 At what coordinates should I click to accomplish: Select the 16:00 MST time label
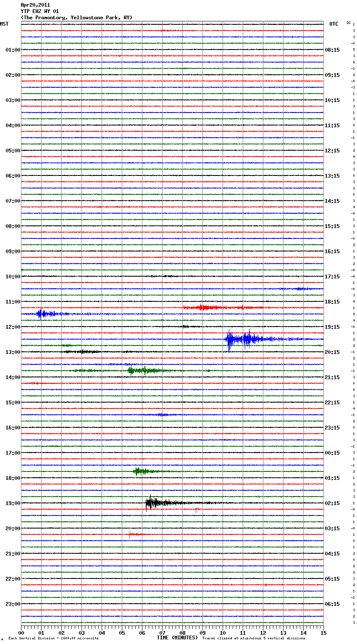tap(13, 428)
